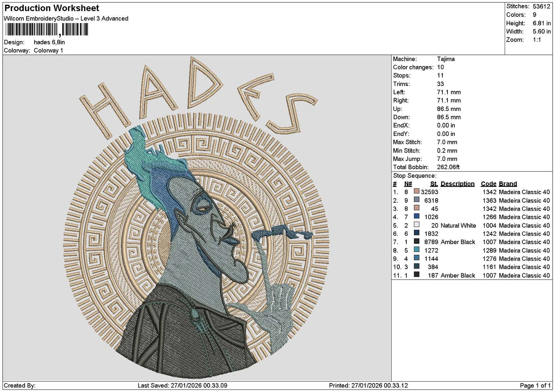
Task: Click the Min Stitch value 0.2 mm
Action: (447, 151)
